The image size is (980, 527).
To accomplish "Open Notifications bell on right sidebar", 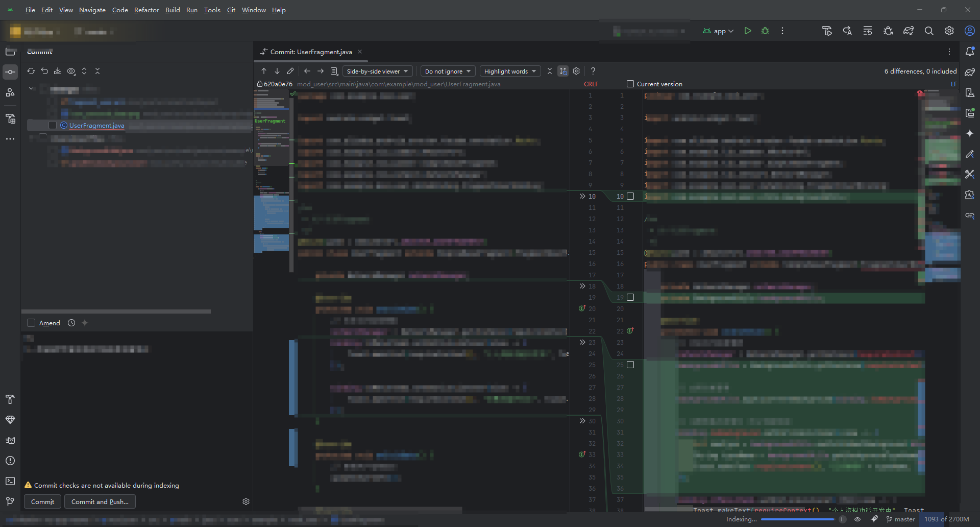I will [x=970, y=51].
